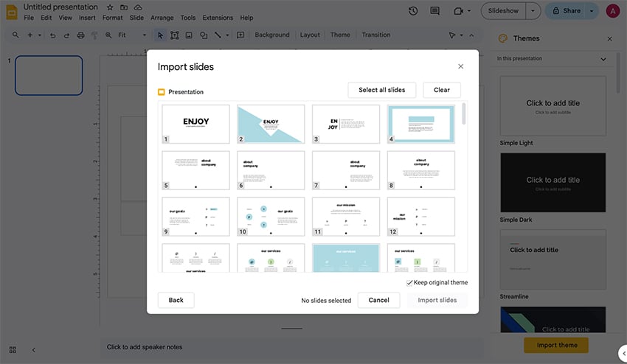Expand the In this presentation section
Viewport: 627px width, 364px height.
coord(603,59)
